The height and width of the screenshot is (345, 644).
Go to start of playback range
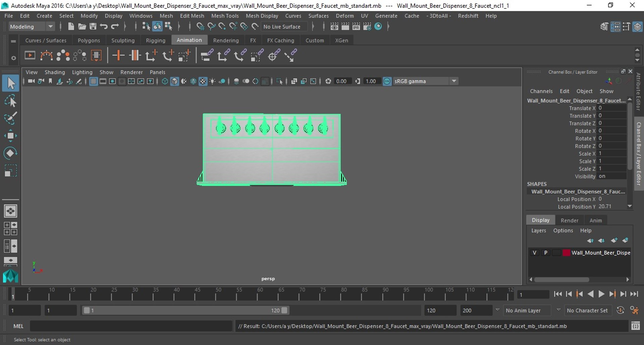(x=557, y=294)
